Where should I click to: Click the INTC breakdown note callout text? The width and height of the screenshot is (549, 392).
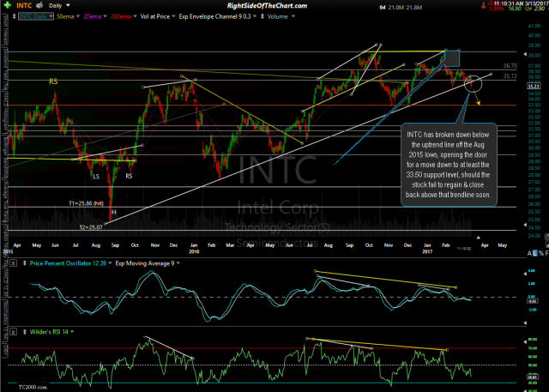[x=448, y=165]
